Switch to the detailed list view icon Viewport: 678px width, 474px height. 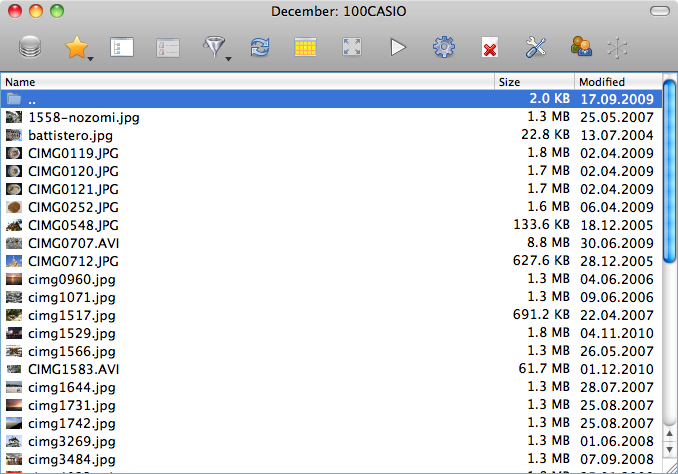coord(122,47)
